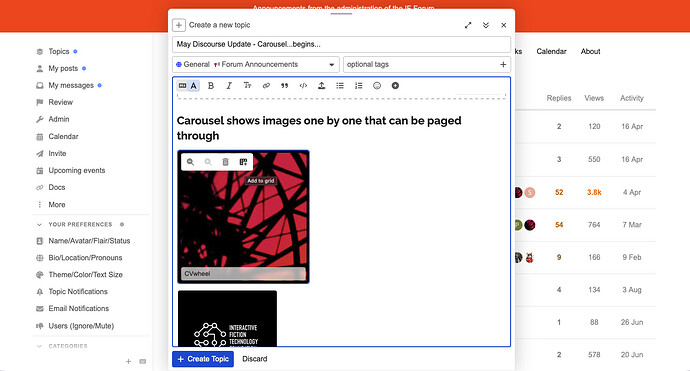Screen dimensions: 690x371
Task: Click the sidebar footer keyboard icon
Action: (x=143, y=361)
